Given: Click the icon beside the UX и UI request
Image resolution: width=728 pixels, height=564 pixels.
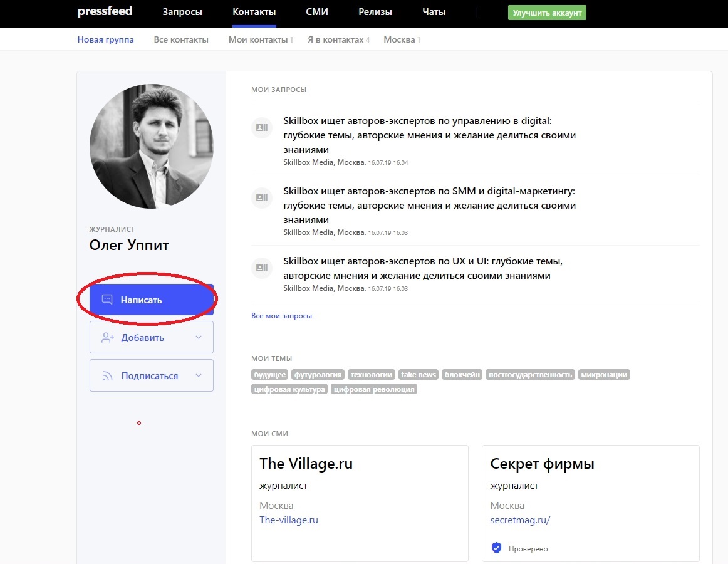Looking at the screenshot, I should tap(261, 268).
